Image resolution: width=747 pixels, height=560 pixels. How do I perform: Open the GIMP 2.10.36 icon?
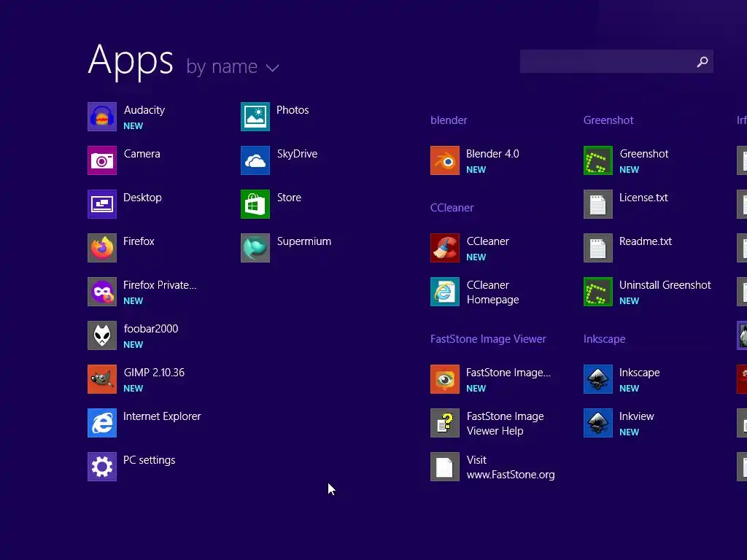pos(102,379)
